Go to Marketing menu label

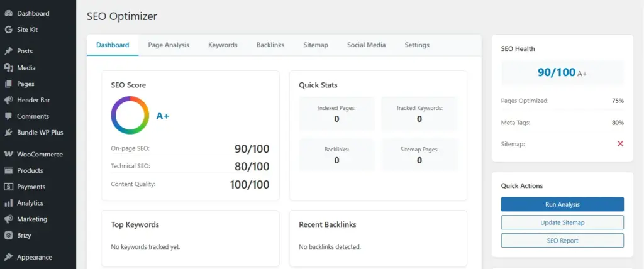pos(32,219)
